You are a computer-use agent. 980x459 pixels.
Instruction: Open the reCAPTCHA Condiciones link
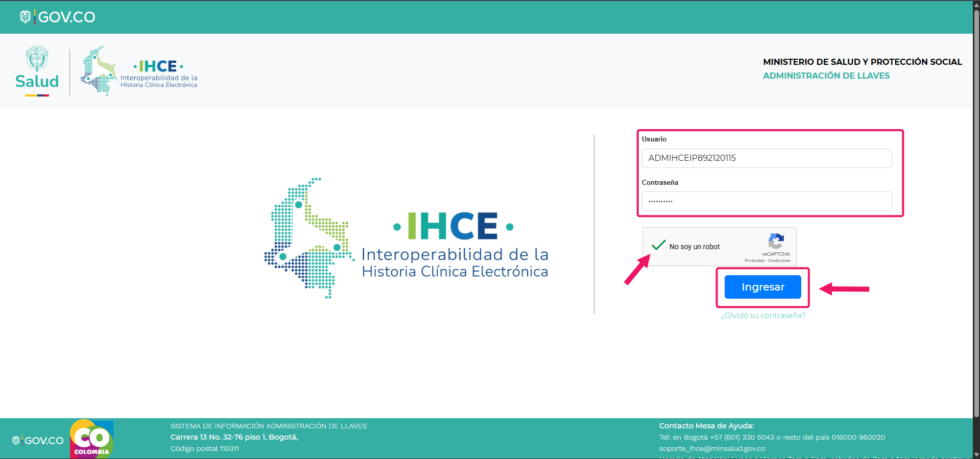[779, 260]
